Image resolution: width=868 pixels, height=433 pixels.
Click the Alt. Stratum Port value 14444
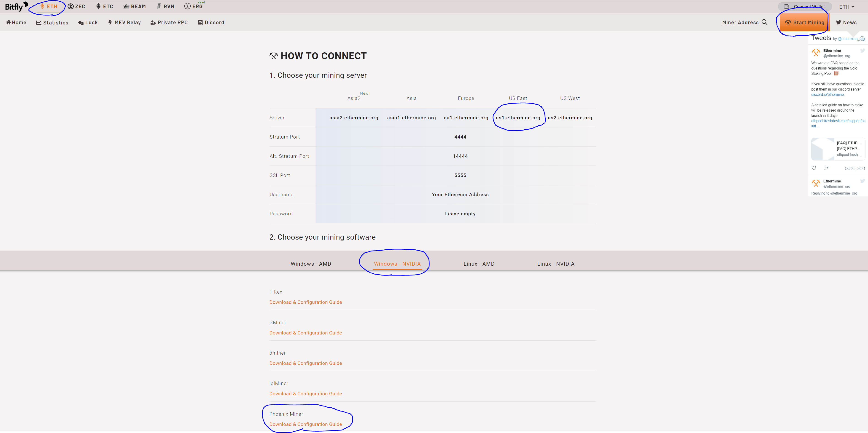(x=460, y=156)
